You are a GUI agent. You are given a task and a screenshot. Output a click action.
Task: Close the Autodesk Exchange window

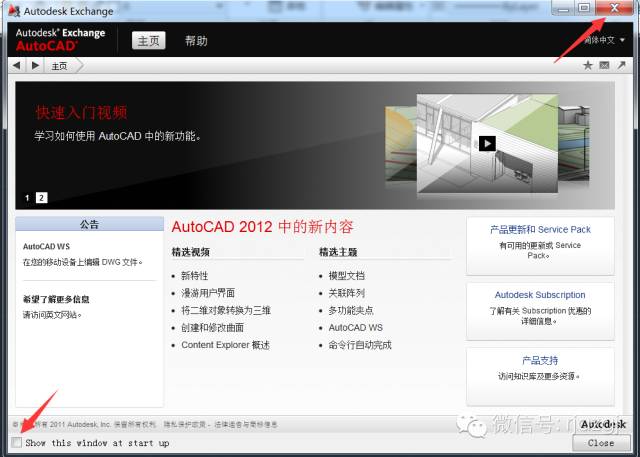pyautogui.click(x=613, y=8)
